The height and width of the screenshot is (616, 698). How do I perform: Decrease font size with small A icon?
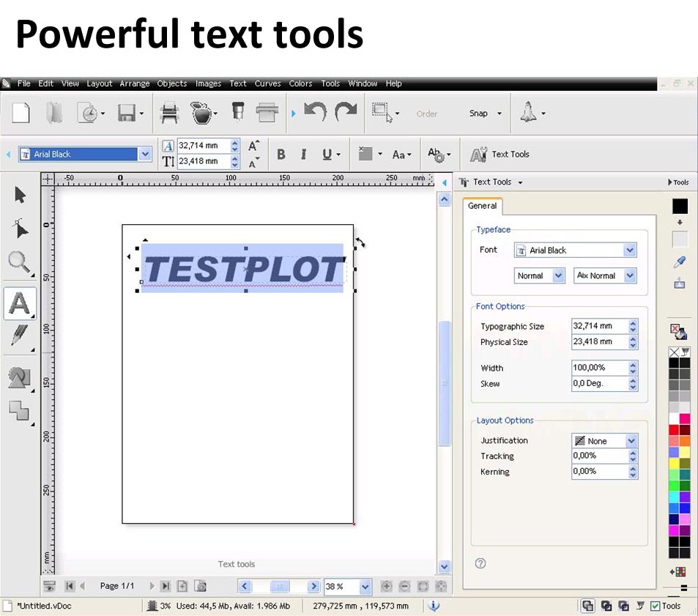tap(253, 163)
